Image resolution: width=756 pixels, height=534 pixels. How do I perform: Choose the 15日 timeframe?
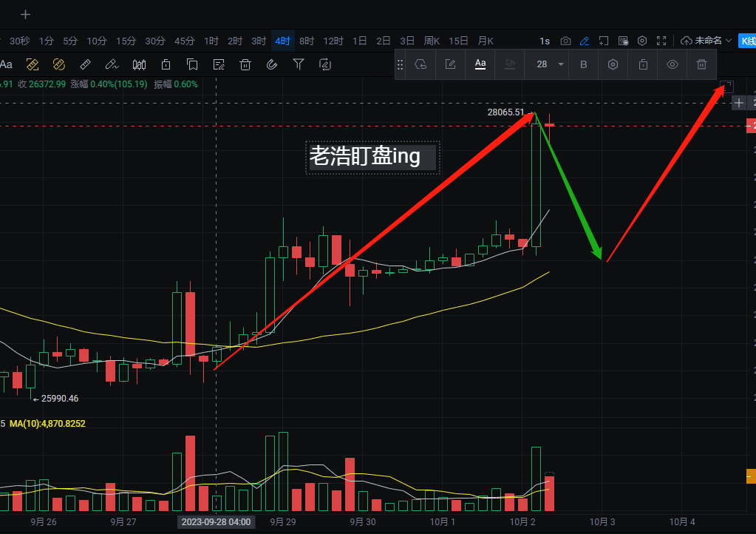458,41
